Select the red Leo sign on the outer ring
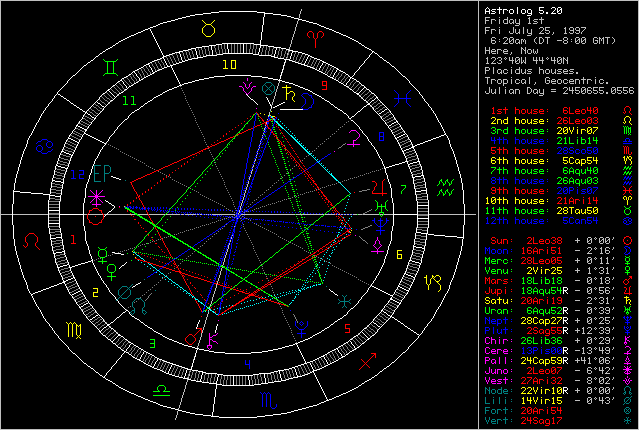This screenshot has width=639, height=430. tap(31, 241)
